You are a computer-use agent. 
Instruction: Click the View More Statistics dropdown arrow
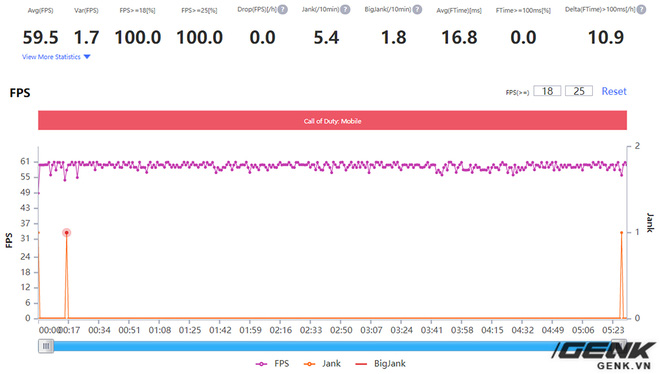tap(87, 57)
